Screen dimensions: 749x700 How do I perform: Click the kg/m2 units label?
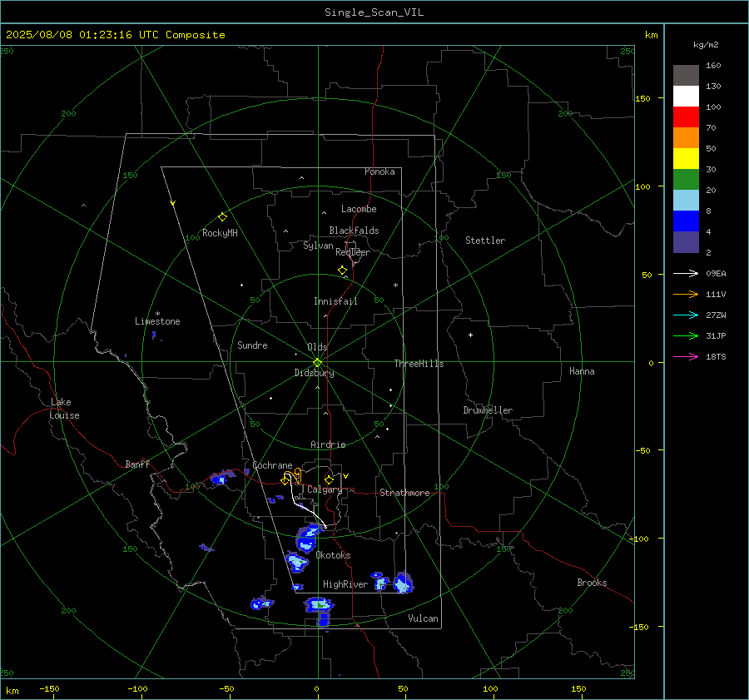point(706,45)
